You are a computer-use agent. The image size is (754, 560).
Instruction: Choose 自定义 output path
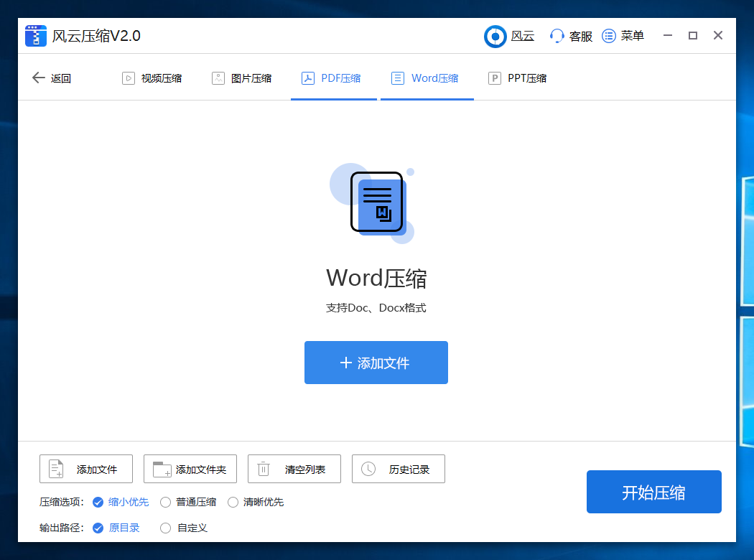coord(183,528)
